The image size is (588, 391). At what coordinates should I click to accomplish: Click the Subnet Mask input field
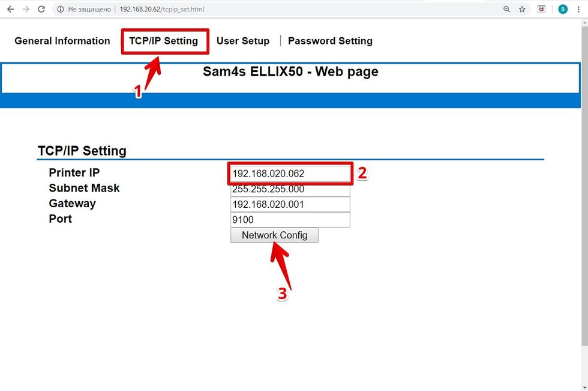(x=290, y=189)
